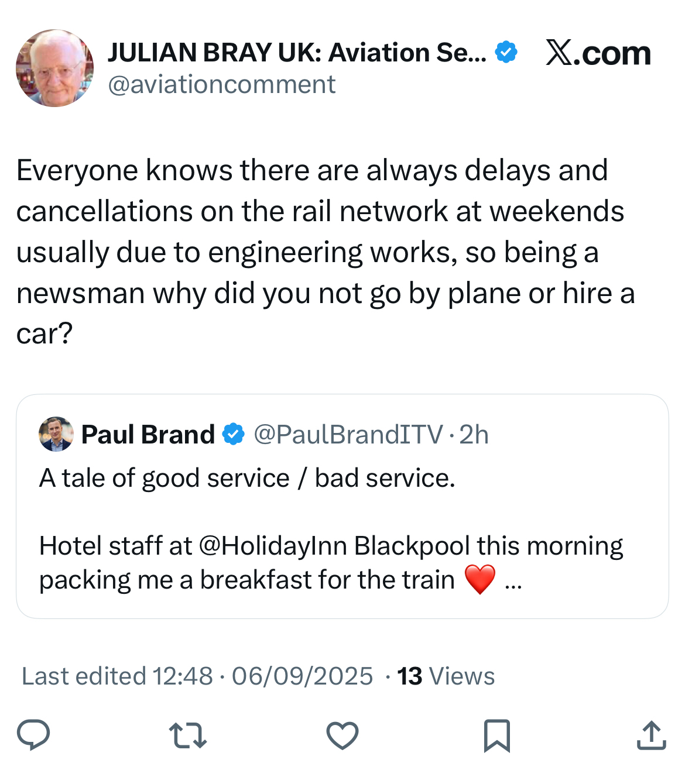Open the quoted tweet's 2h timestamp

click(474, 435)
